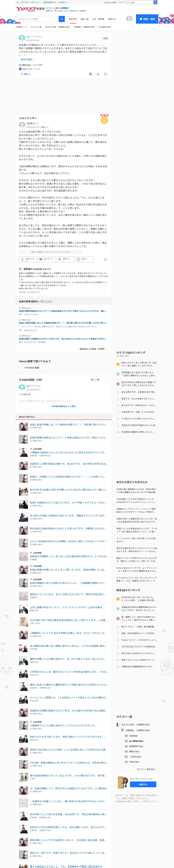Open the 新しい順 sort dropdown
The height and width of the screenshot is (868, 174).
99,379
